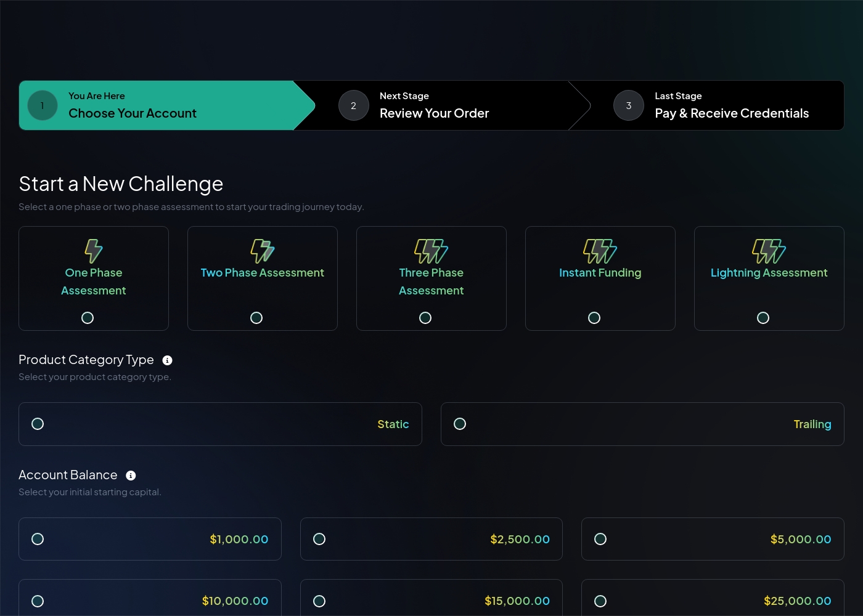Open the Product Category Type info icon
The width and height of the screenshot is (863, 616).
167,360
